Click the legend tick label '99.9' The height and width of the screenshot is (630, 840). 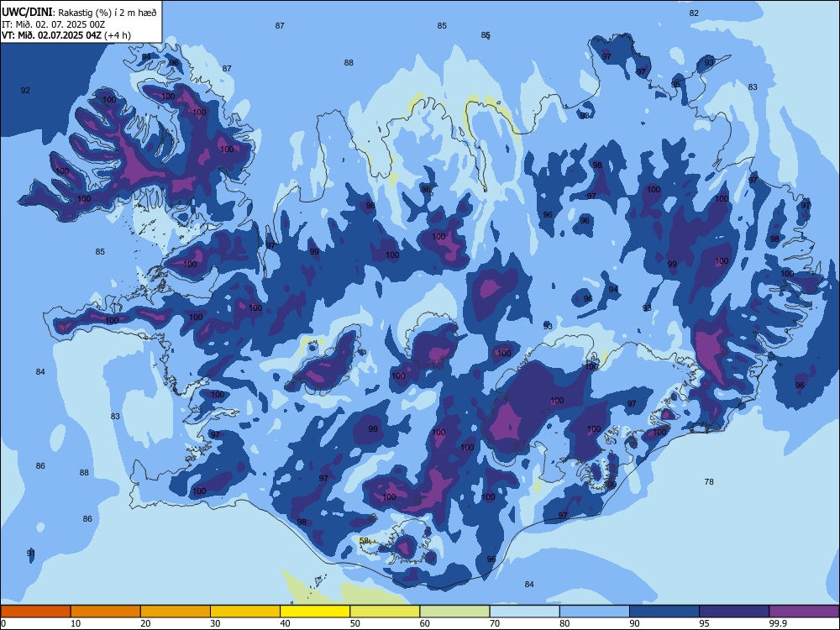click(778, 623)
